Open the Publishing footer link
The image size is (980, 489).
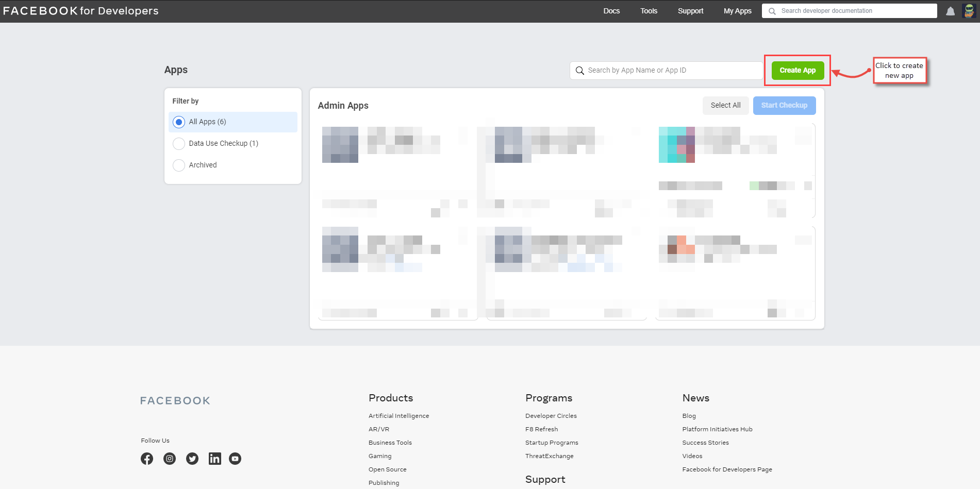(384, 483)
